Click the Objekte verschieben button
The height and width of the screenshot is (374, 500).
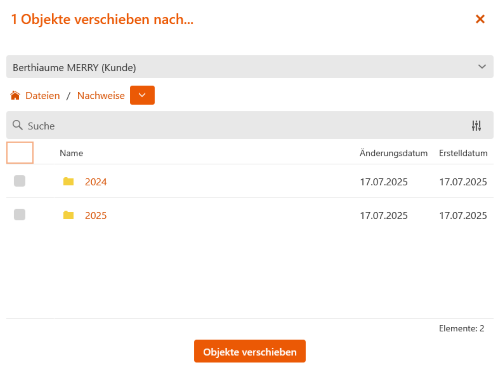(x=250, y=351)
